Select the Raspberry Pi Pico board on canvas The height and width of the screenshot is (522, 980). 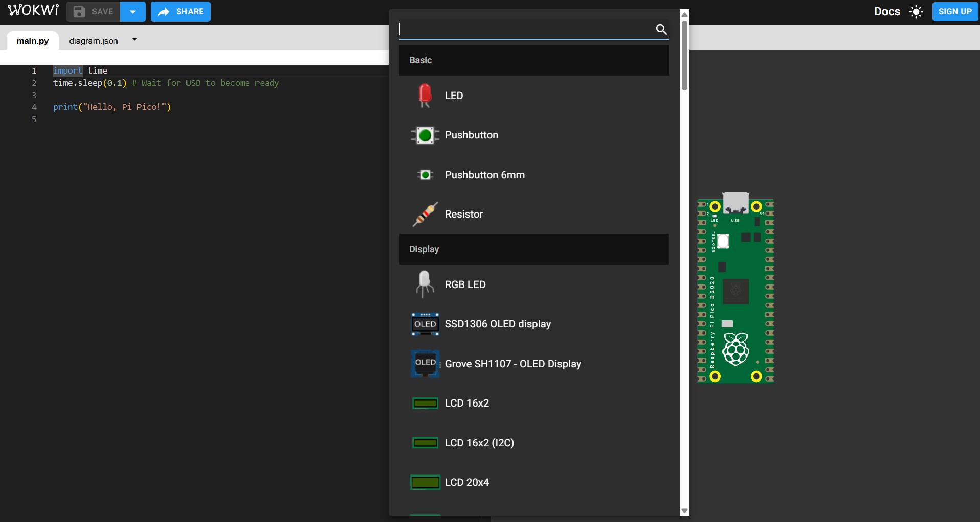coord(736,289)
